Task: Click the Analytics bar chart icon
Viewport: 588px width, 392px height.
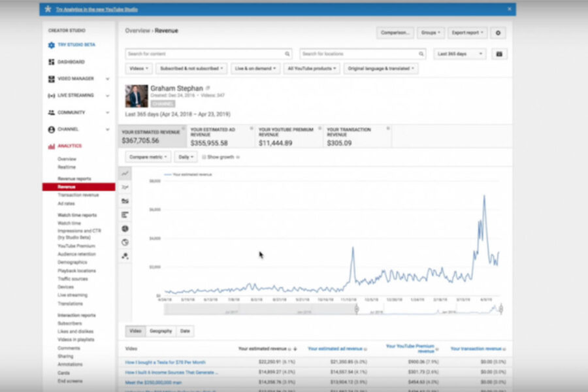Action: [x=52, y=146]
